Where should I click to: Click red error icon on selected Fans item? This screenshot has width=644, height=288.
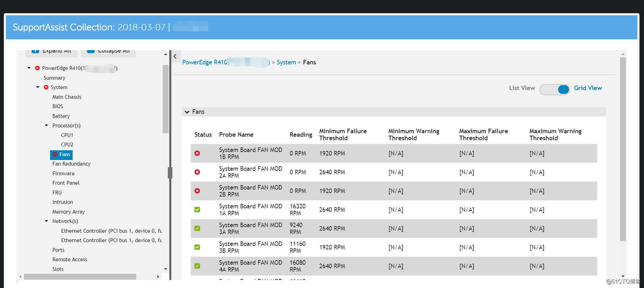pyautogui.click(x=55, y=154)
